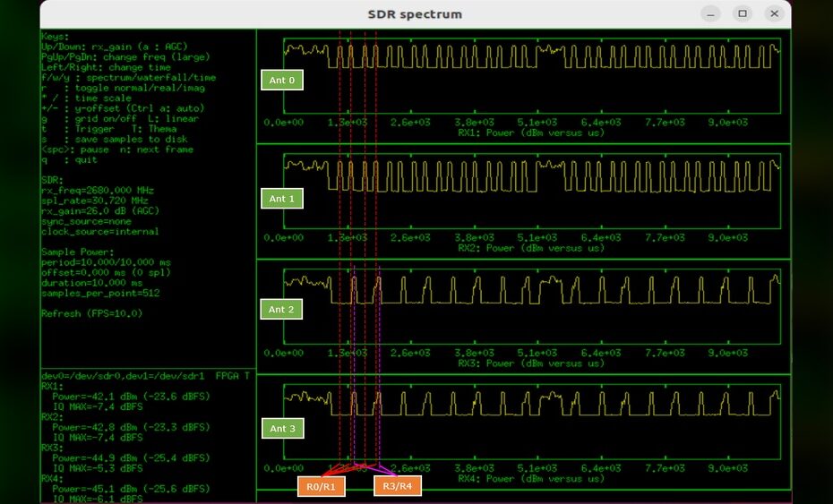Click the 'Power=-44.9 dBm' reading under RX3
This screenshot has width=833, height=504.
tap(131, 457)
